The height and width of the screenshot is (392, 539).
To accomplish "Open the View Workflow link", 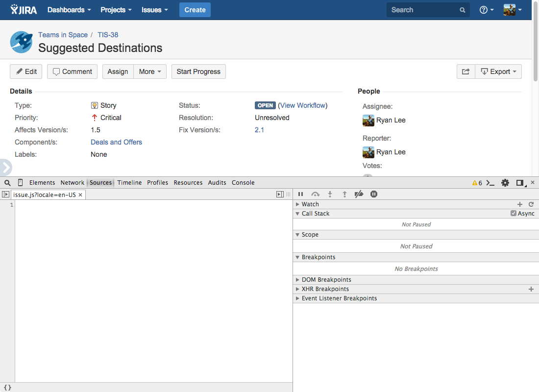I will (302, 105).
